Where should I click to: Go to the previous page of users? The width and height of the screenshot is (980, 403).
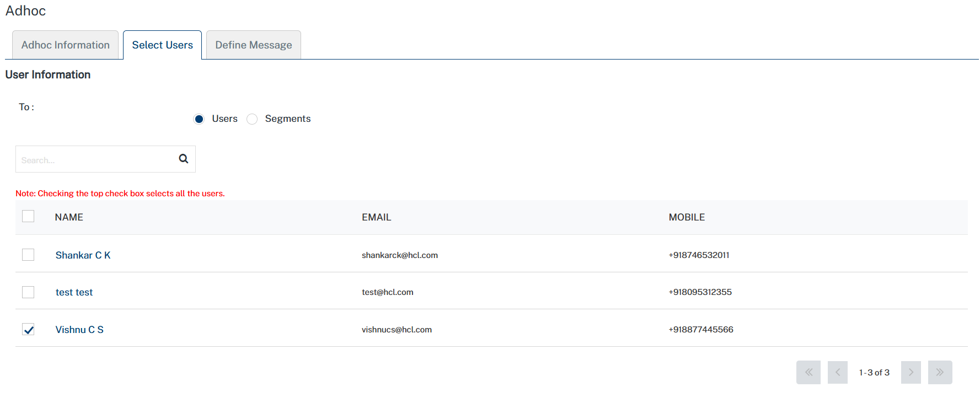click(x=837, y=372)
